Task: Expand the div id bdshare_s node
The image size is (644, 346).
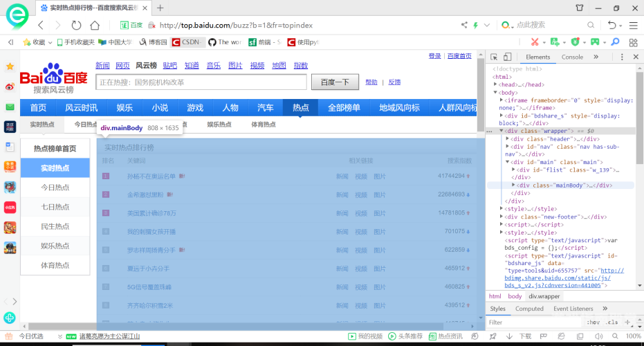Action: tap(501, 116)
